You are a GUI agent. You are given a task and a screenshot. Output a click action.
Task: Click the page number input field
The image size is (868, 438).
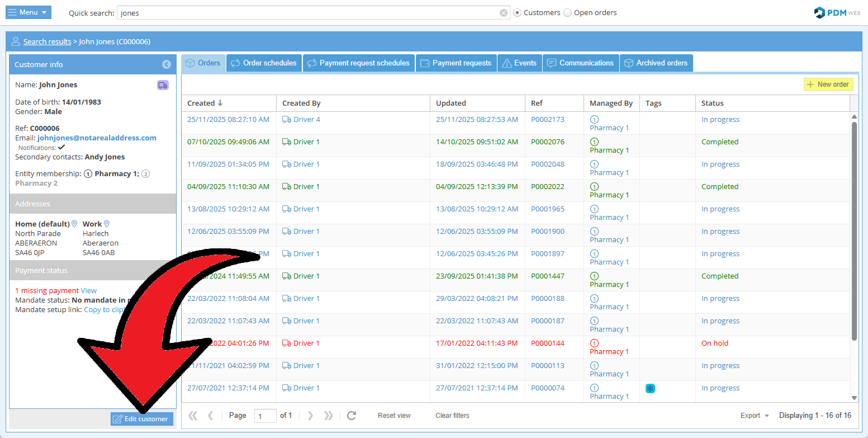click(265, 416)
